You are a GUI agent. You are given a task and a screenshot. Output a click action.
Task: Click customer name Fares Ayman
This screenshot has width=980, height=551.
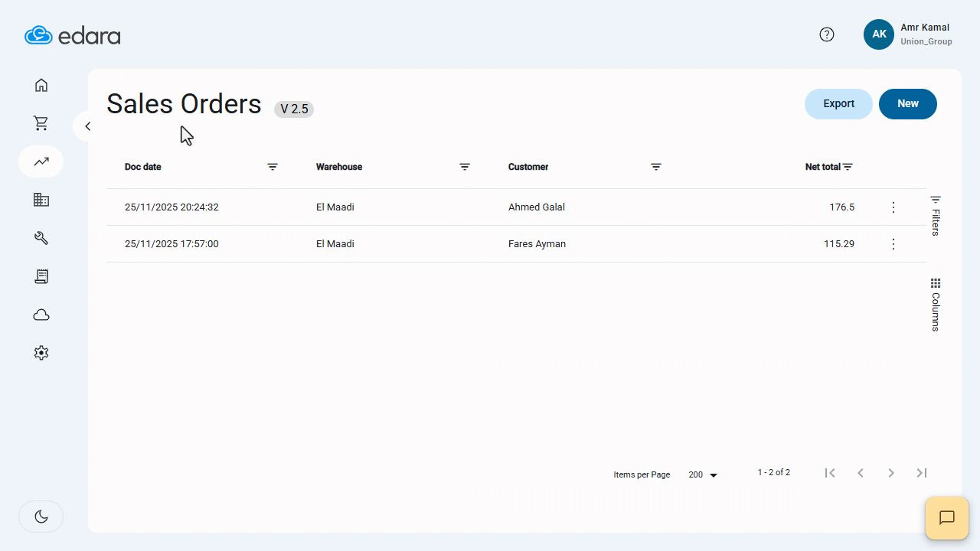click(x=537, y=244)
